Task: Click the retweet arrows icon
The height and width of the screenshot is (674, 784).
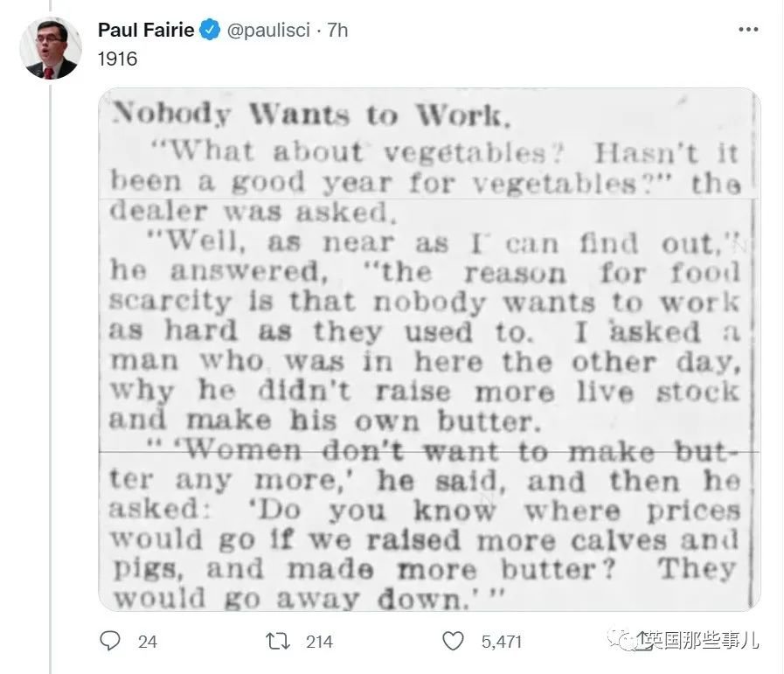Action: coord(278,641)
